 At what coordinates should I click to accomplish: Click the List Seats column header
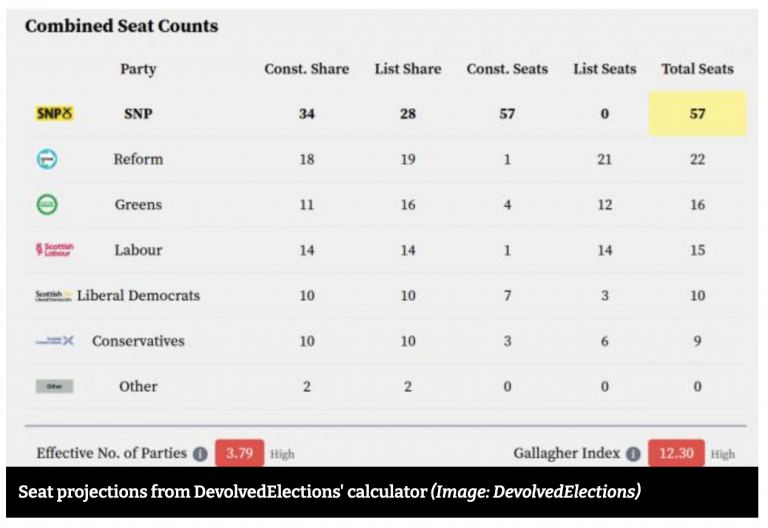(604, 69)
